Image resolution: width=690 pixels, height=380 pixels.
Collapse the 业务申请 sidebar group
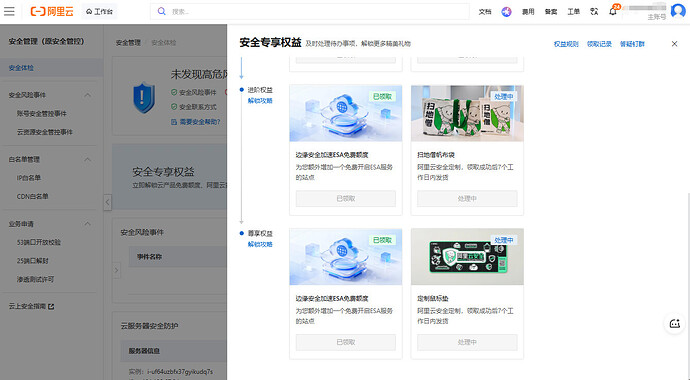pyautogui.click(x=88, y=224)
